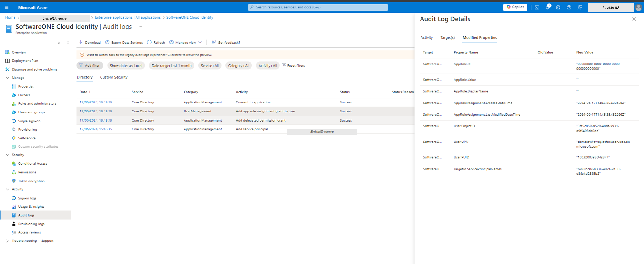Switch to the Target(s) tab
This screenshot has height=264, width=644.
pos(448,38)
